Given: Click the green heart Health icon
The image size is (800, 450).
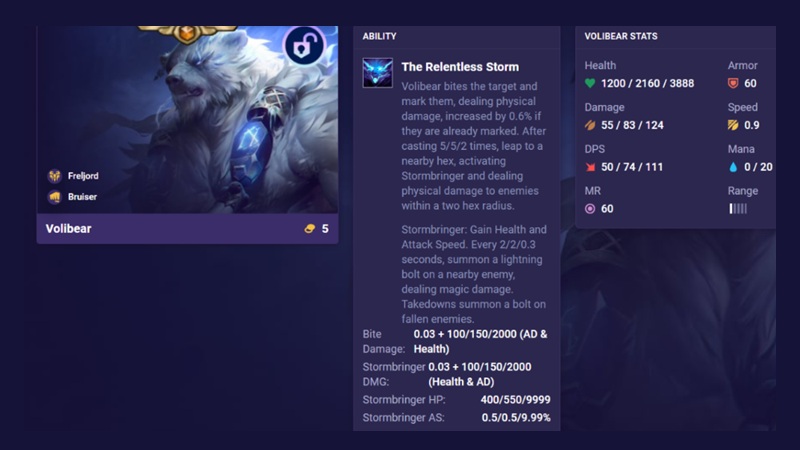Looking at the screenshot, I should coord(590,83).
